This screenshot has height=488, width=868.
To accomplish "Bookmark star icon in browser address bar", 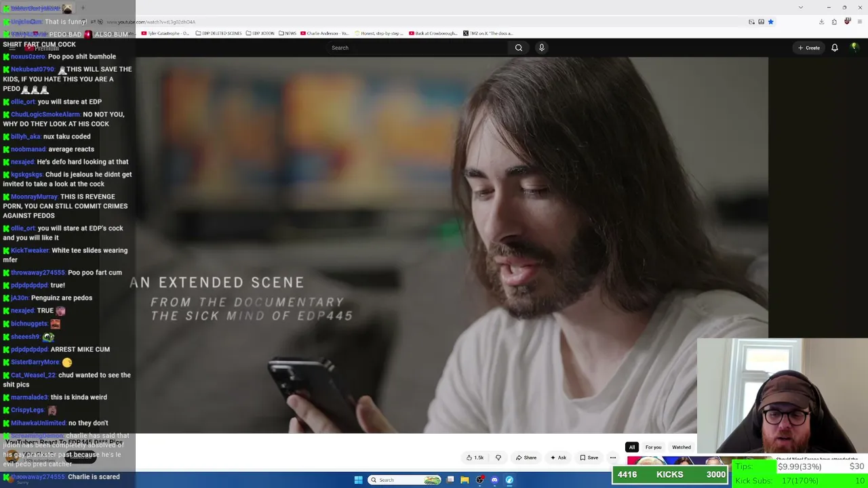I will point(771,22).
